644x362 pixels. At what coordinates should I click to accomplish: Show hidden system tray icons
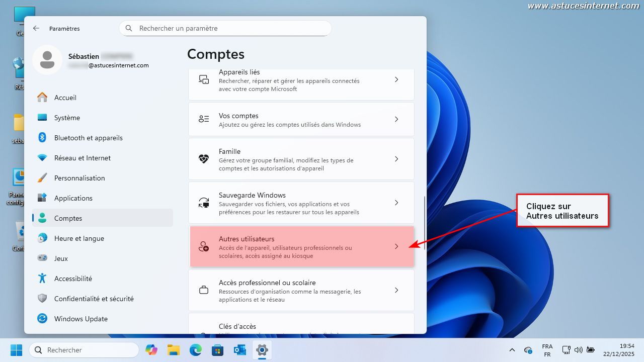[x=512, y=350]
